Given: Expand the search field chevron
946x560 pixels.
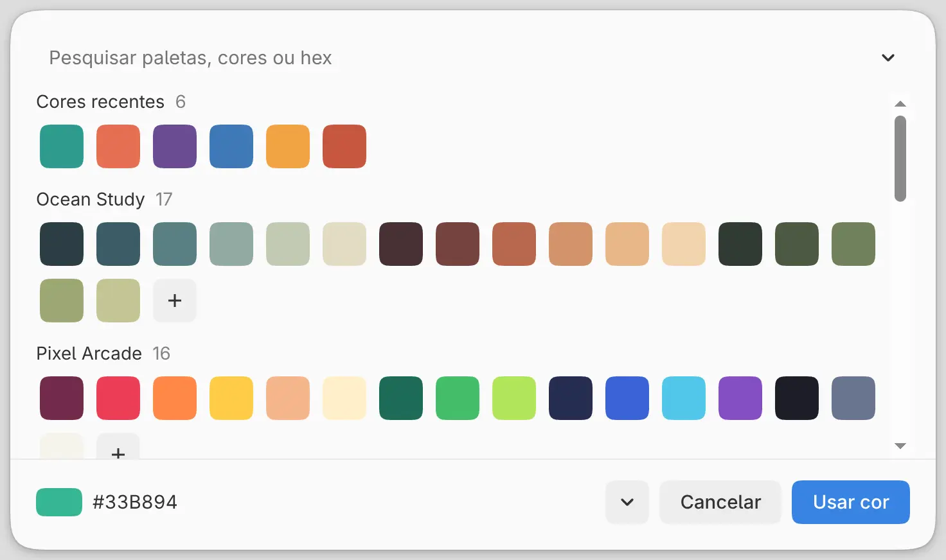Looking at the screenshot, I should 888,58.
